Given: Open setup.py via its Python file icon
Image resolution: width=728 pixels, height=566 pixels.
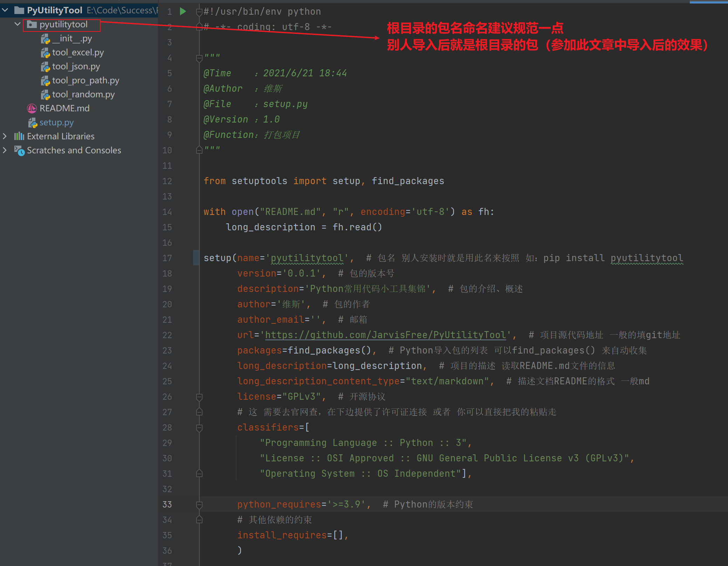Looking at the screenshot, I should (33, 123).
